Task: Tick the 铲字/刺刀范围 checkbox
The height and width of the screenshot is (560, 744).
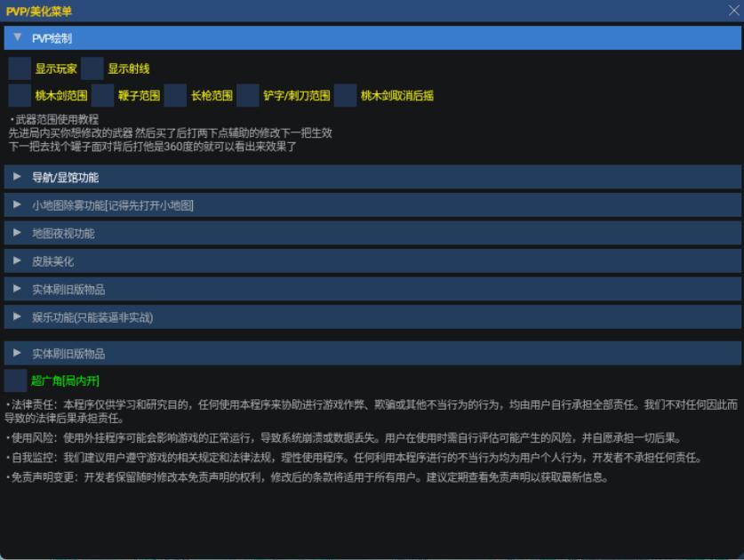Action: 248,95
